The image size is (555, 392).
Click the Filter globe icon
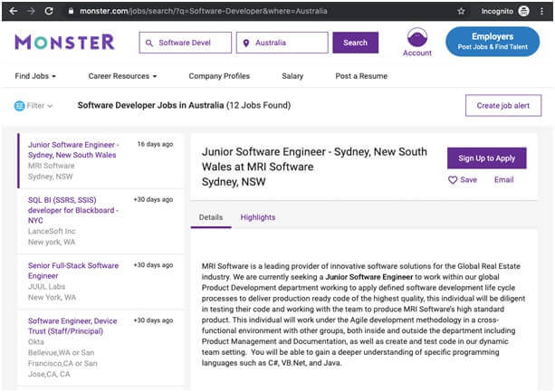20,105
